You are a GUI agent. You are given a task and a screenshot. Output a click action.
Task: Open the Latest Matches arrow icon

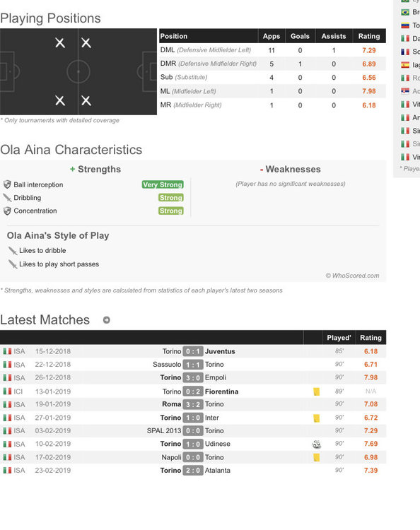[x=106, y=319]
